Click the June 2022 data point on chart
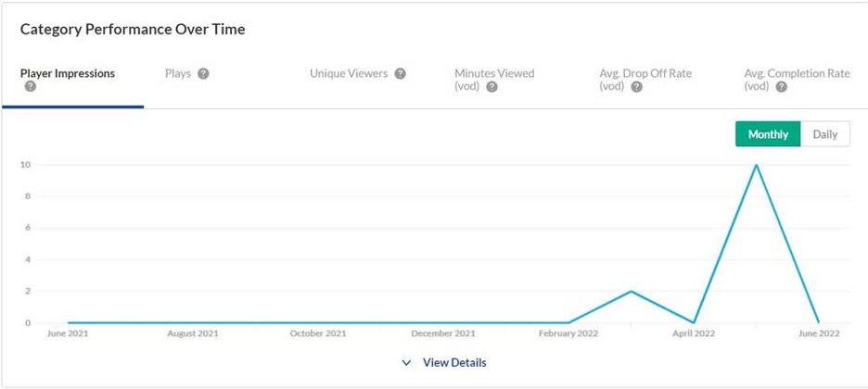This screenshot has width=868, height=389. (819, 322)
